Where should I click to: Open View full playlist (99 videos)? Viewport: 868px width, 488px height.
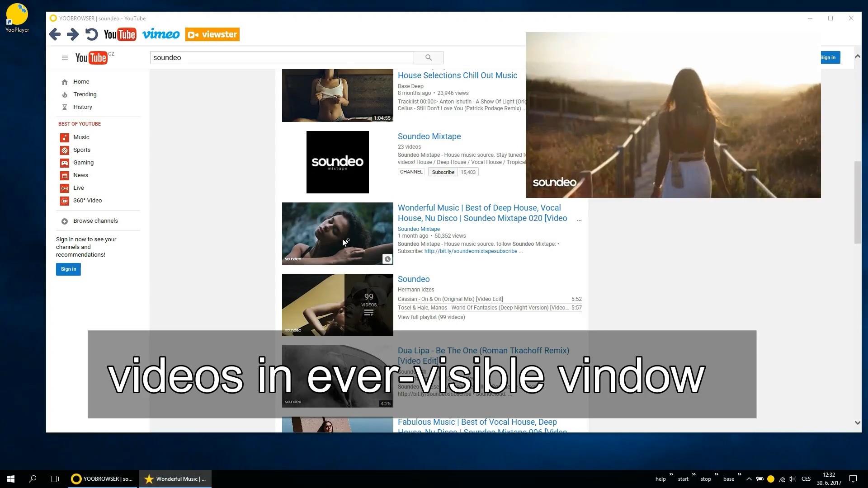pos(431,317)
